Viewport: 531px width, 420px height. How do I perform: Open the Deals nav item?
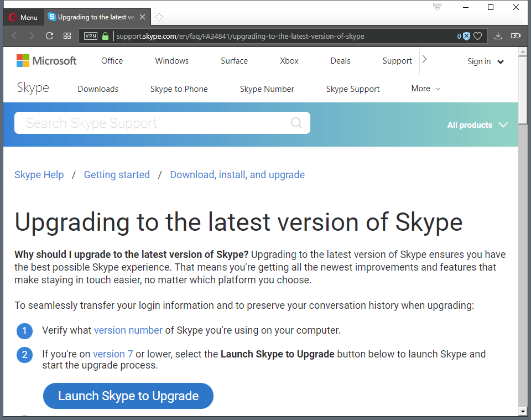[x=340, y=61]
